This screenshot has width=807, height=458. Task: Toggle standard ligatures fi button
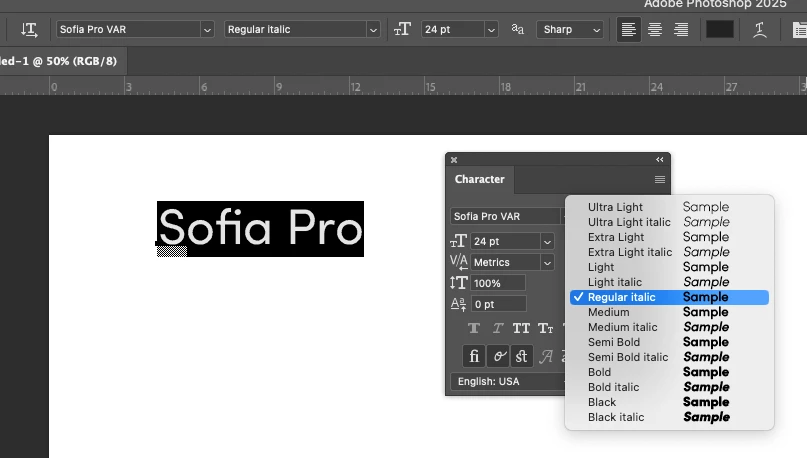[x=474, y=356]
